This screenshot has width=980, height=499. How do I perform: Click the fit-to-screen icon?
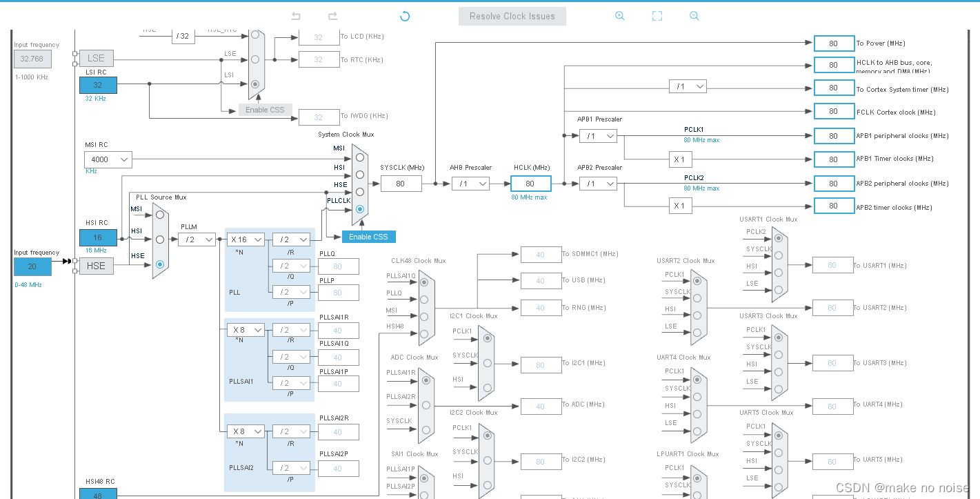657,16
